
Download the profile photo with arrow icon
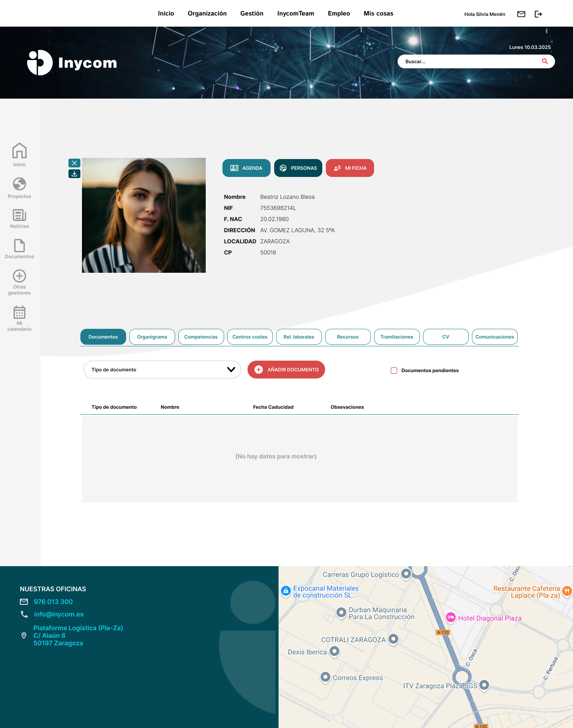click(74, 174)
